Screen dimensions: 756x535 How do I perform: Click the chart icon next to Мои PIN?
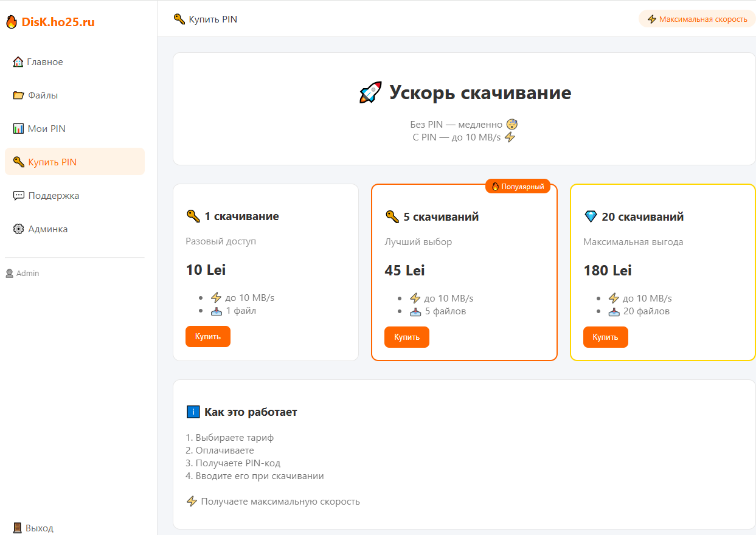tap(18, 129)
